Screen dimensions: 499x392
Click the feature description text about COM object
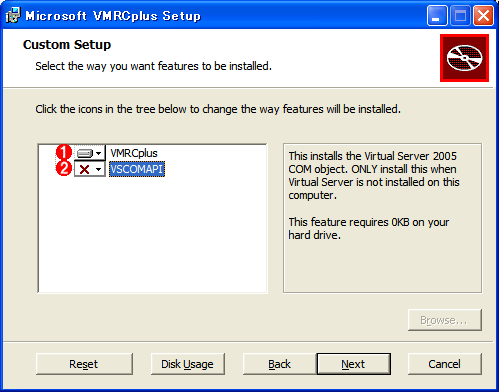374,176
